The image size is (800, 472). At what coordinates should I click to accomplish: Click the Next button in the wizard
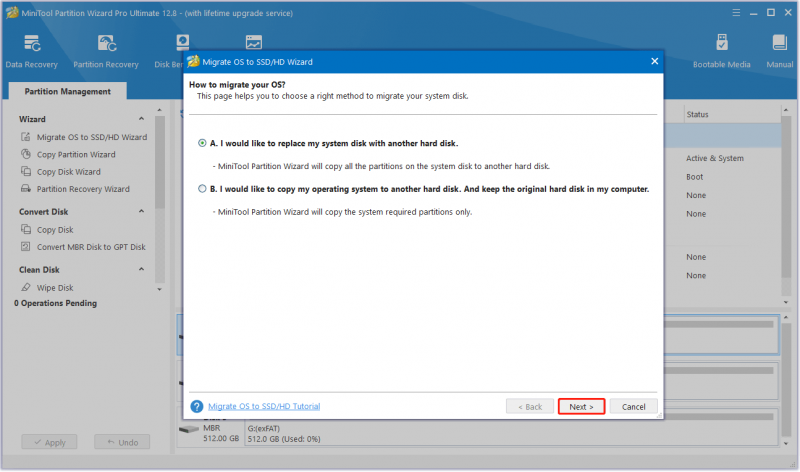click(x=581, y=407)
